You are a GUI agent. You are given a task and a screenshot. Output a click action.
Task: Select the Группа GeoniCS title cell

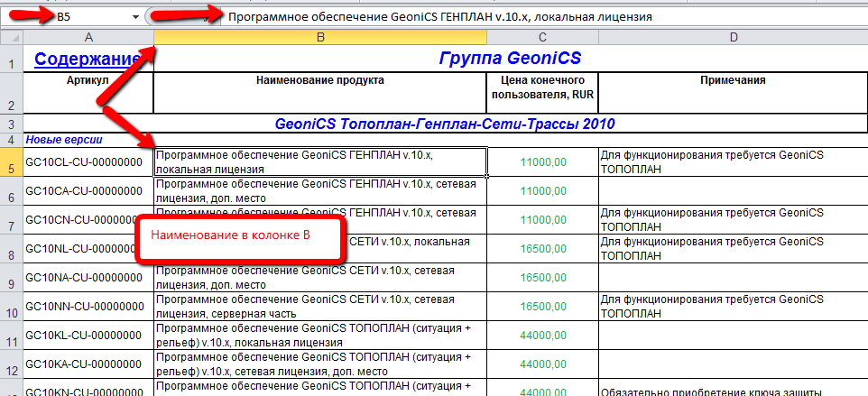coord(510,59)
